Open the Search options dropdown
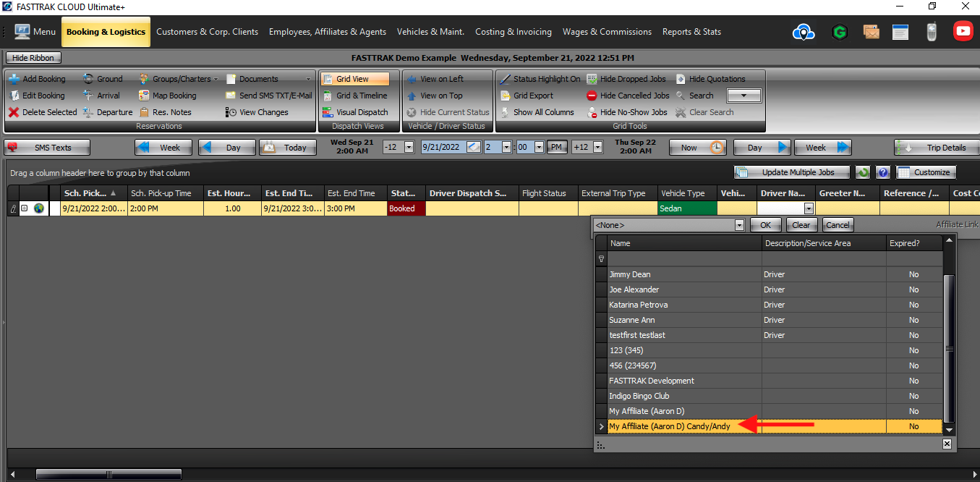The height and width of the screenshot is (482, 980). click(x=744, y=96)
